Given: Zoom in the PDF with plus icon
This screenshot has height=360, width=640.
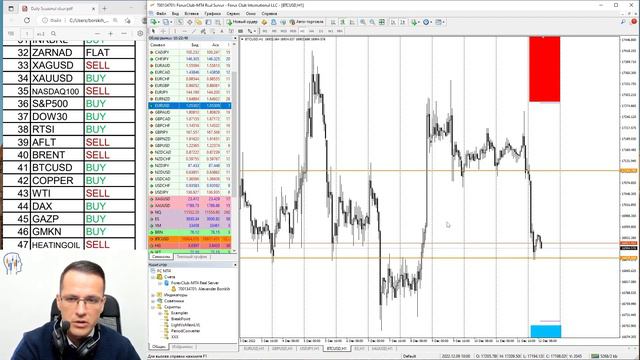Looking at the screenshot, I should (111, 33).
